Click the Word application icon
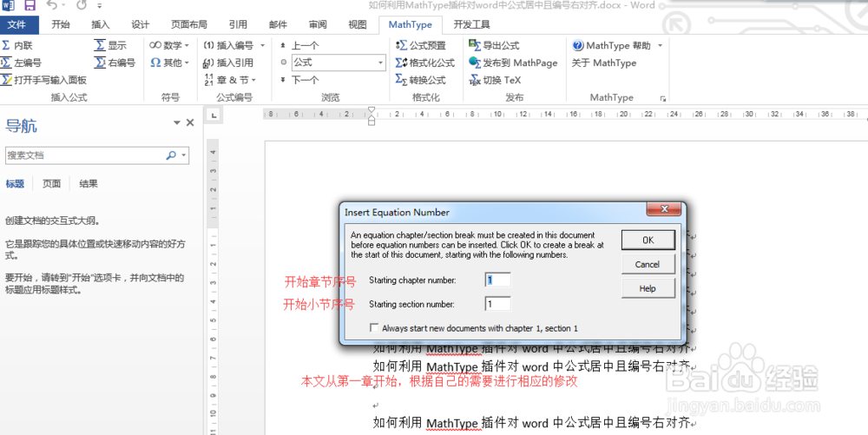Screen dimensions: 868x435 click(x=9, y=6)
